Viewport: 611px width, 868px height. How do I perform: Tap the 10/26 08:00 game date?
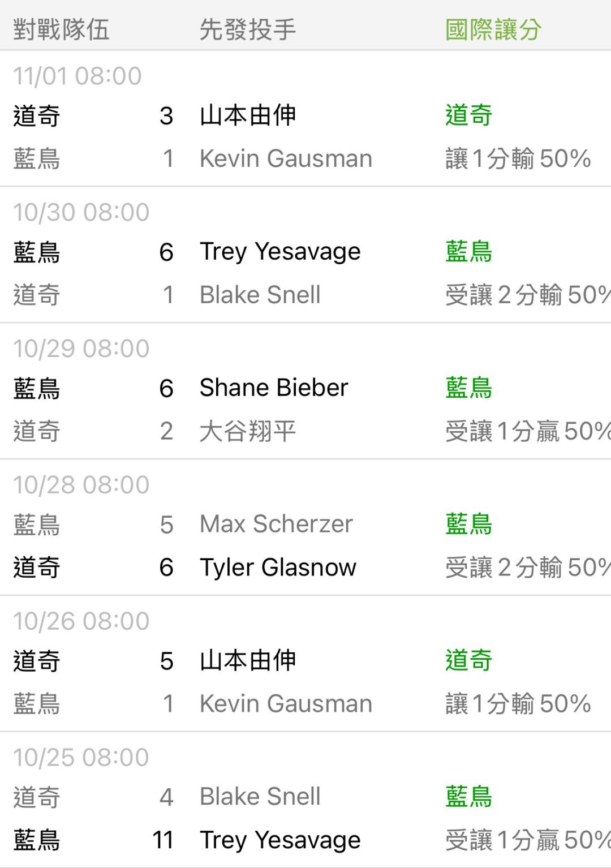click(81, 621)
